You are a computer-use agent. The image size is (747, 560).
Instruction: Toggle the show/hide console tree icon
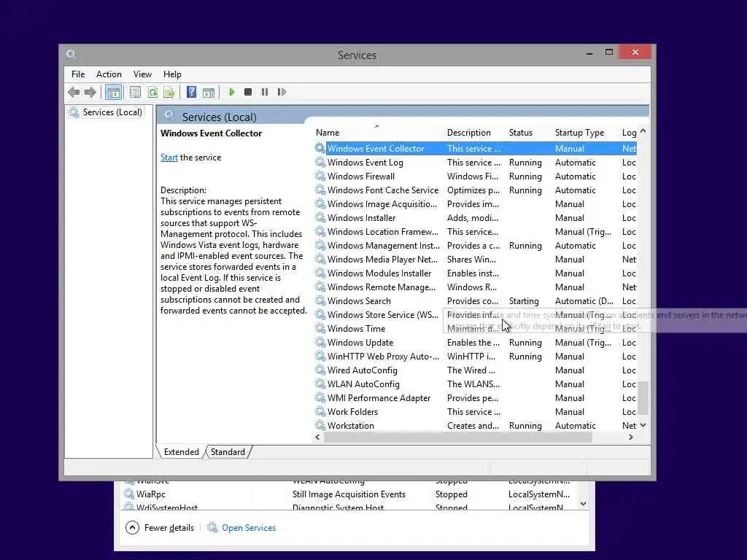tap(113, 92)
